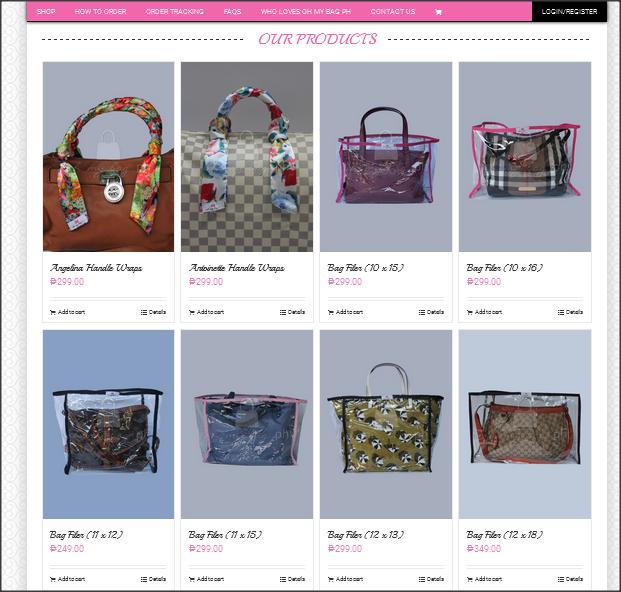Go to Contact Us page
This screenshot has width=621, height=592.
pyautogui.click(x=393, y=11)
